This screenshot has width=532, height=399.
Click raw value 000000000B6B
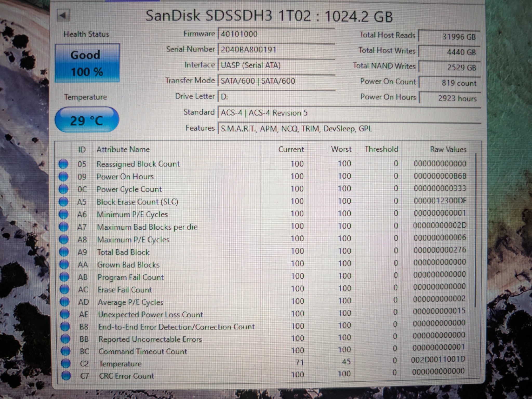pos(440,176)
